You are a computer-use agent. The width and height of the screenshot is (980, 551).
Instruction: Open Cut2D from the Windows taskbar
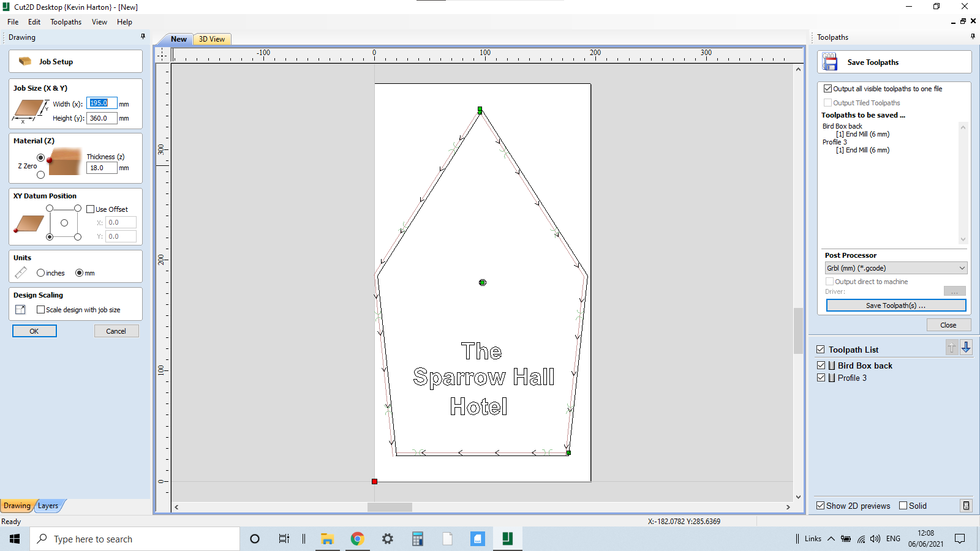tap(507, 539)
